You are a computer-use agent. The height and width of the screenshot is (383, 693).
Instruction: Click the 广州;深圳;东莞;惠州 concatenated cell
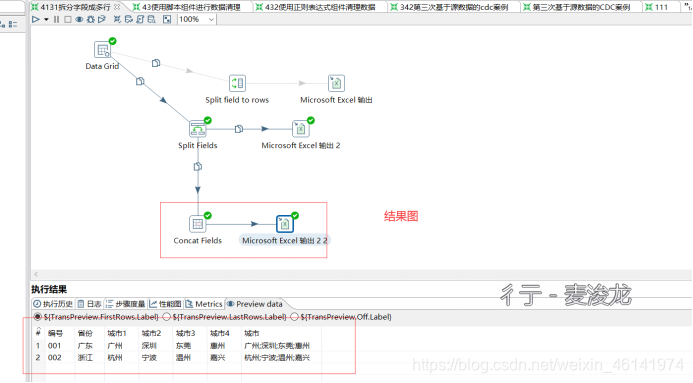(x=277, y=345)
